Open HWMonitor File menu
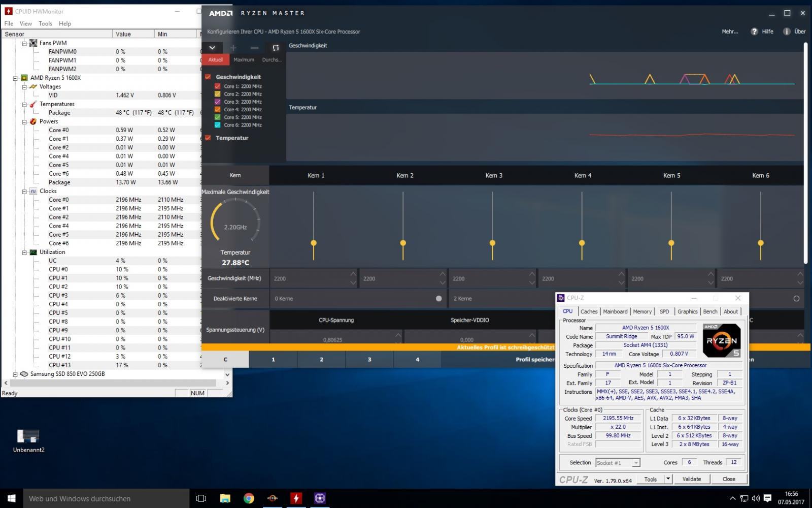 click(9, 23)
